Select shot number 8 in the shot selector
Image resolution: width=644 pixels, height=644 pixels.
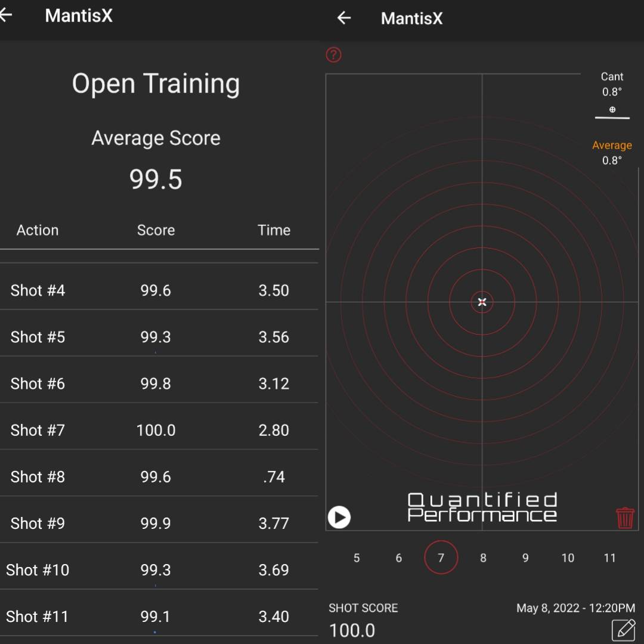point(483,558)
